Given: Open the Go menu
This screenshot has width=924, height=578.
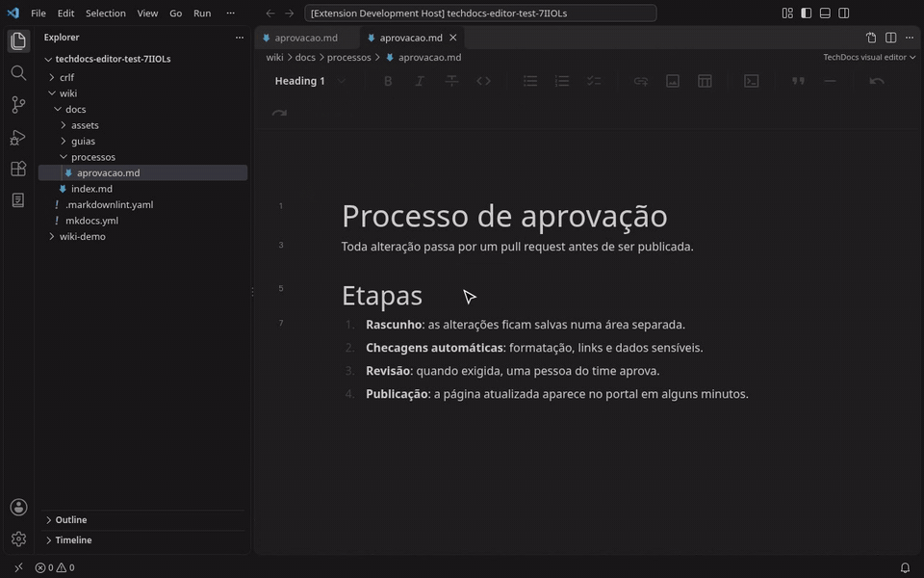Looking at the screenshot, I should (x=175, y=13).
